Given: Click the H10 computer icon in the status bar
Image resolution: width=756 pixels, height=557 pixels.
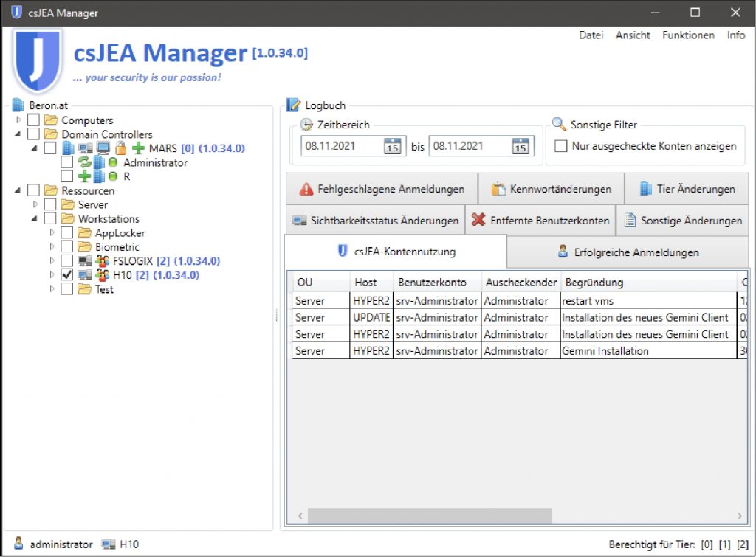Looking at the screenshot, I should click(109, 544).
